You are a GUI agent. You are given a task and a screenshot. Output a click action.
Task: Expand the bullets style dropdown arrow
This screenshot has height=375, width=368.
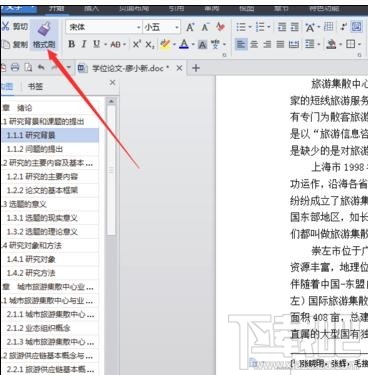coord(250,28)
